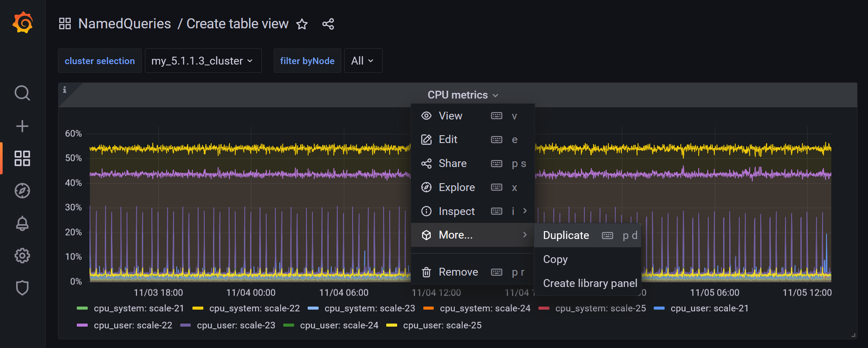This screenshot has height=348, width=868.
Task: Open Configuration gear icon in sidebar
Action: pos(22,256)
